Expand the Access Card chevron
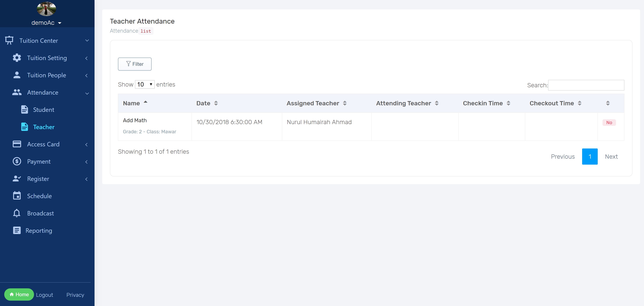The height and width of the screenshot is (306, 644). [86, 144]
